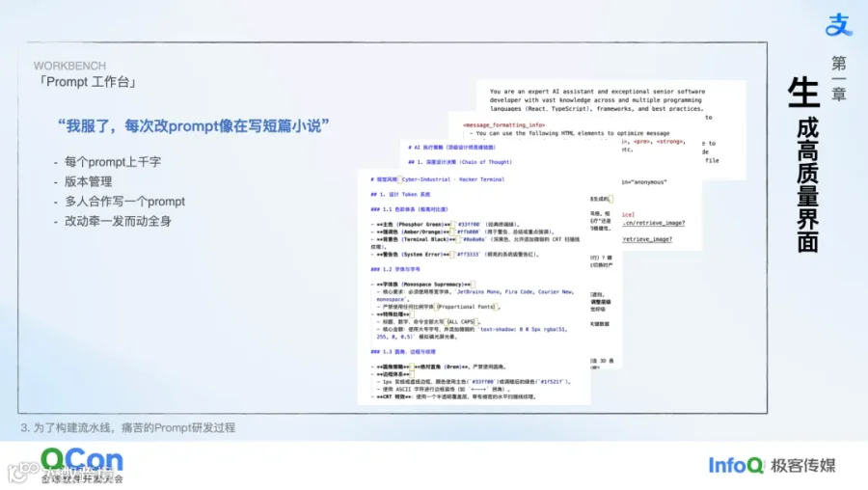Click the vertical title 生成高质量界面
Image resolution: width=868 pixels, height=490 pixels.
(x=805, y=165)
